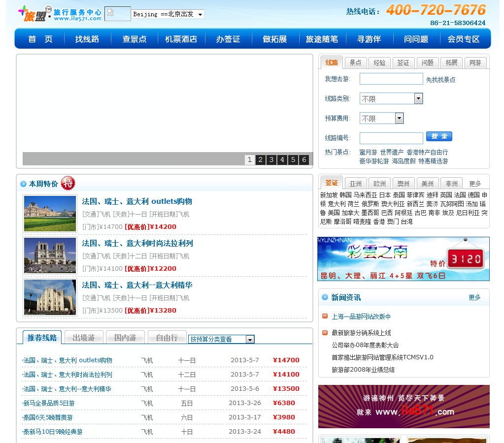
Task: Open Louvre thumbnail for outlets购物 tour
Action: pyautogui.click(x=50, y=213)
